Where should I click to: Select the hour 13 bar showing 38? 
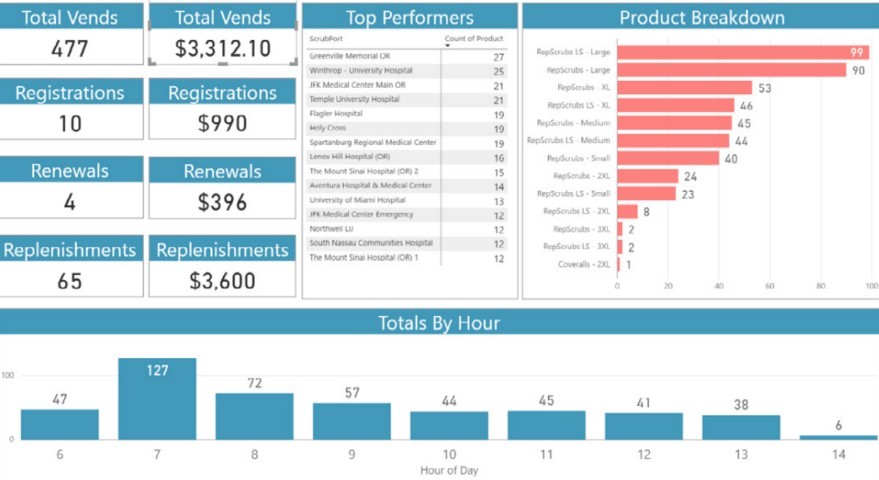tap(741, 426)
